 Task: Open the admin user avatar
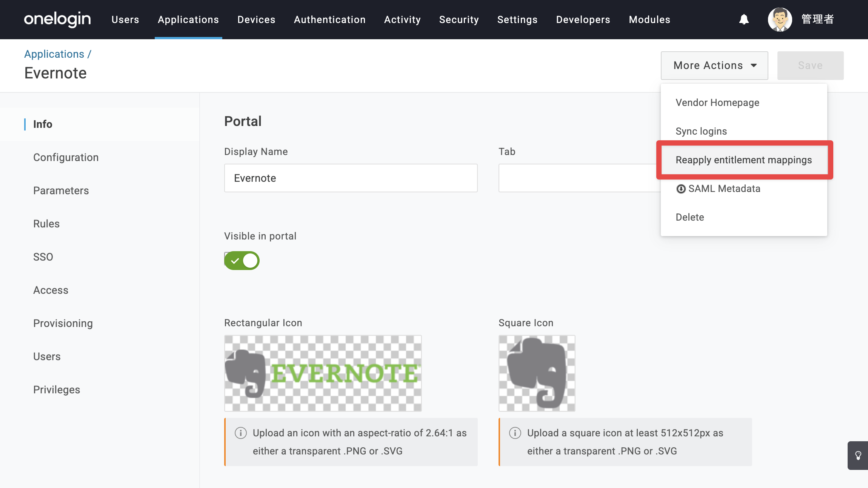780,19
